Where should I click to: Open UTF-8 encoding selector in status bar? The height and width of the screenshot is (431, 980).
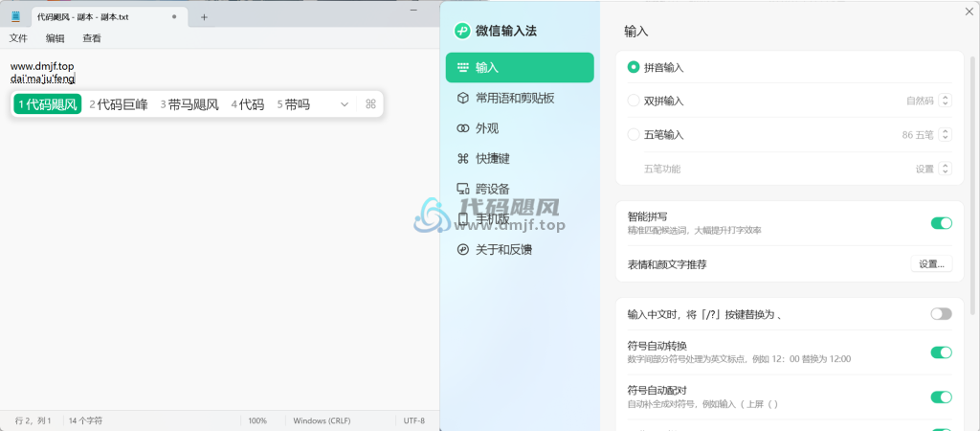[x=414, y=421]
